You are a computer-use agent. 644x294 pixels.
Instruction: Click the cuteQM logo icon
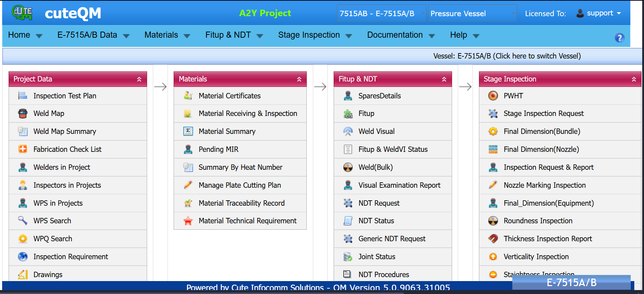(x=22, y=13)
